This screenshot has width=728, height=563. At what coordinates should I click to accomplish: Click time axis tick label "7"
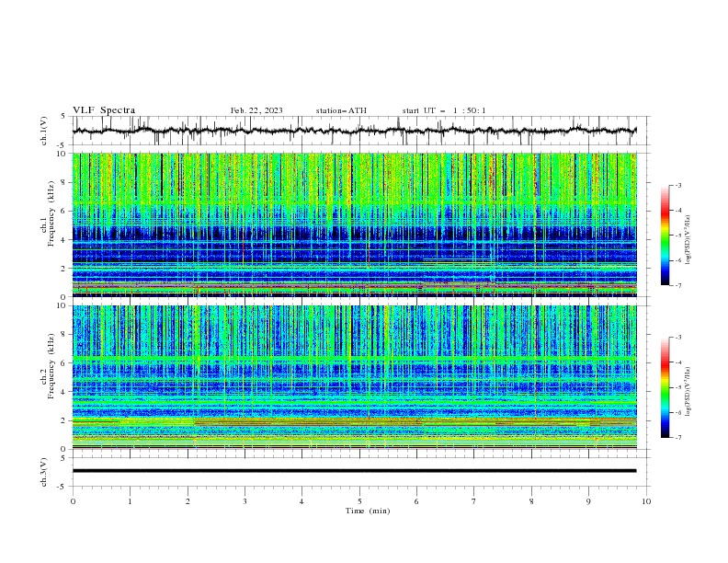[x=474, y=501]
